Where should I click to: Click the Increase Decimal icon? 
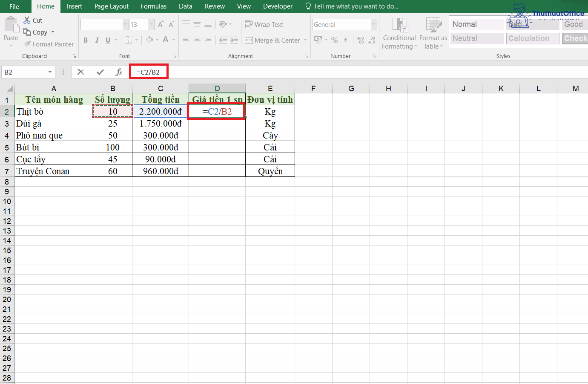(x=361, y=40)
